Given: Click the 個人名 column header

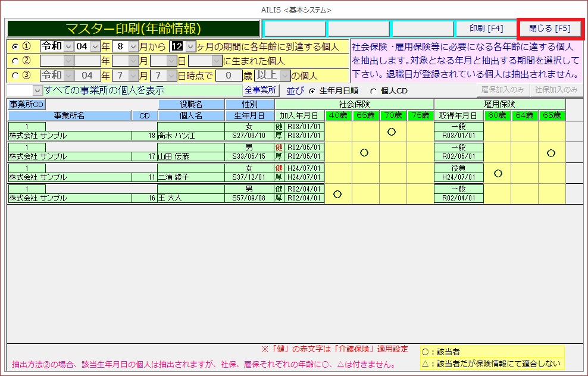Looking at the screenshot, I should pos(190,115).
